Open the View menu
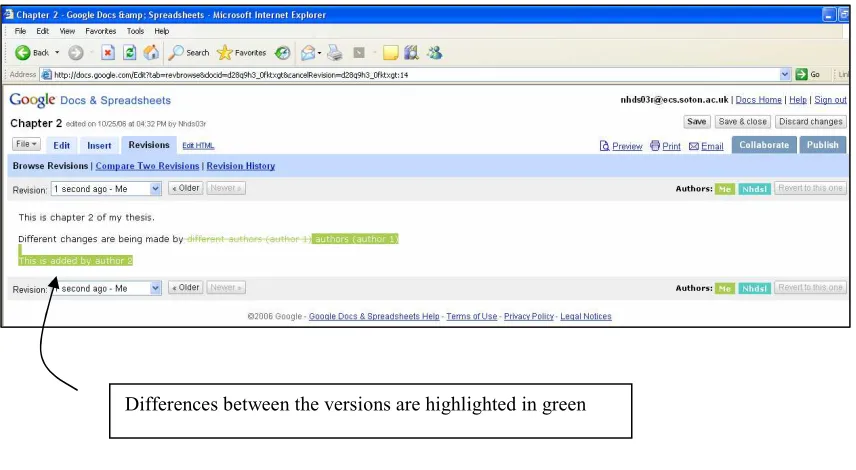Image resolution: width=856 pixels, height=470 pixels. coord(67,31)
